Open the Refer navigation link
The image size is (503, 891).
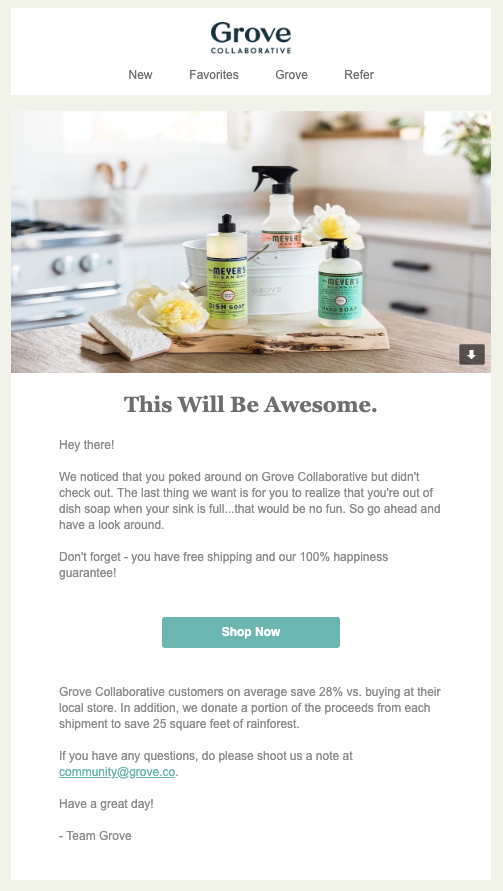click(359, 74)
